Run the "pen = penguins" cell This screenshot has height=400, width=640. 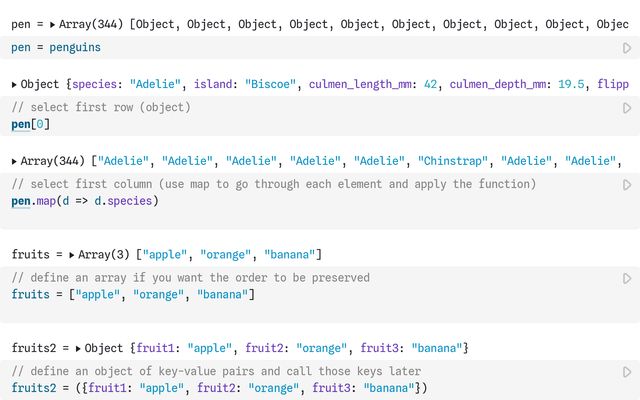click(x=627, y=47)
